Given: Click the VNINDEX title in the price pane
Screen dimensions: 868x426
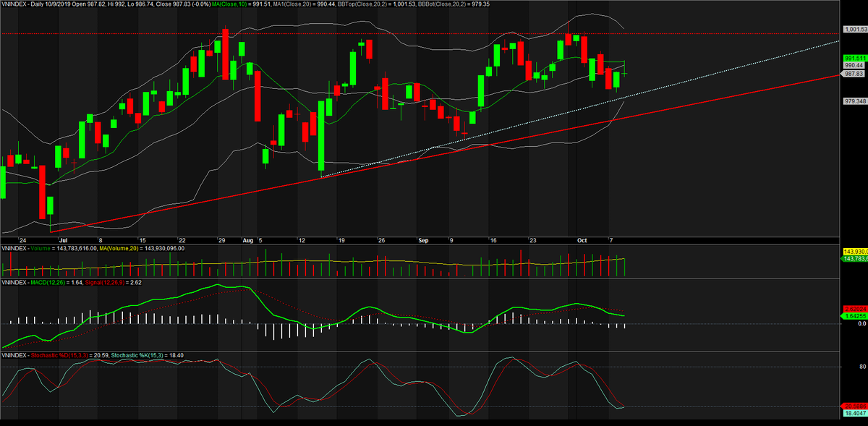Looking at the screenshot, I should click(15, 4).
